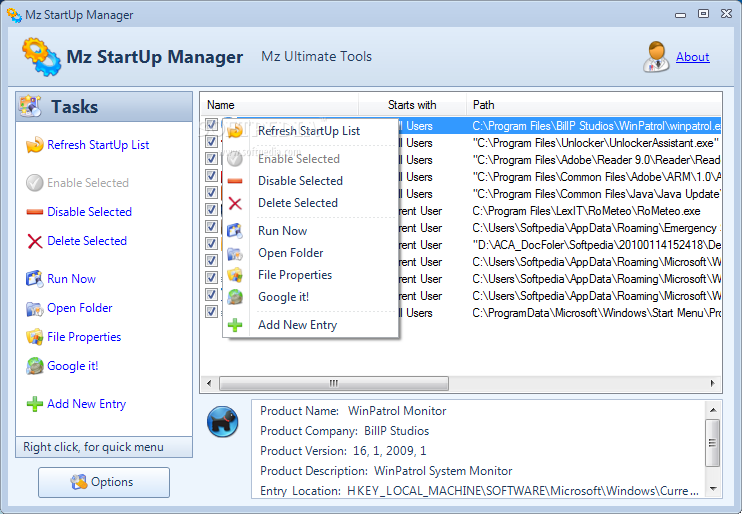
Task: Click the Google it! globe icon in Tasks panel
Action: click(x=35, y=366)
